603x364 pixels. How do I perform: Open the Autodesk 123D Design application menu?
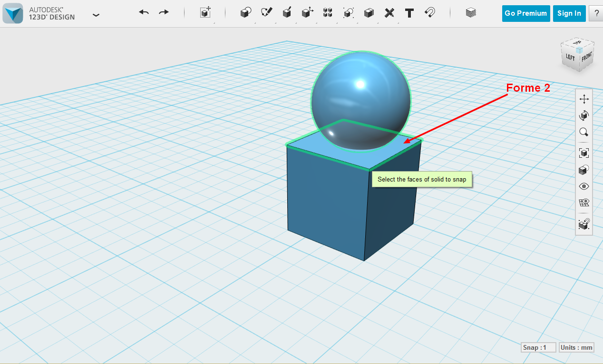tap(96, 15)
